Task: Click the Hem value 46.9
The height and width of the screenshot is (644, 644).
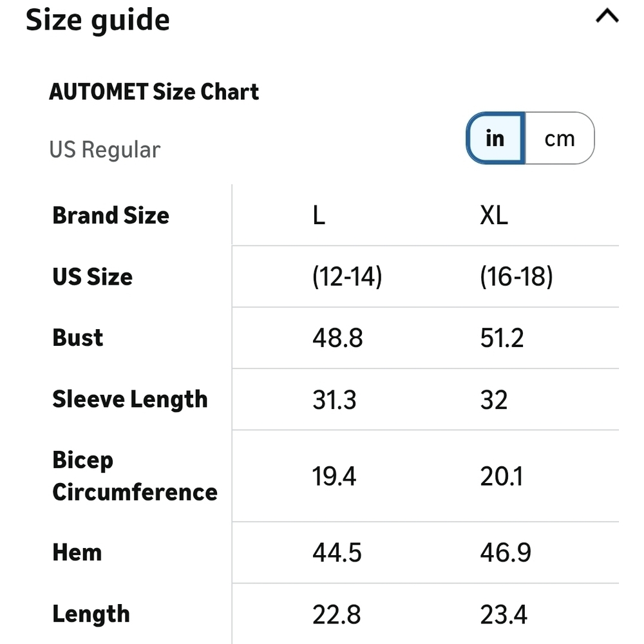Action: click(506, 553)
